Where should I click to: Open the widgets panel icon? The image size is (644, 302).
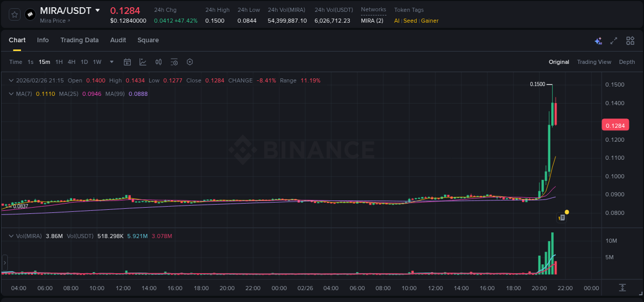coord(630,40)
